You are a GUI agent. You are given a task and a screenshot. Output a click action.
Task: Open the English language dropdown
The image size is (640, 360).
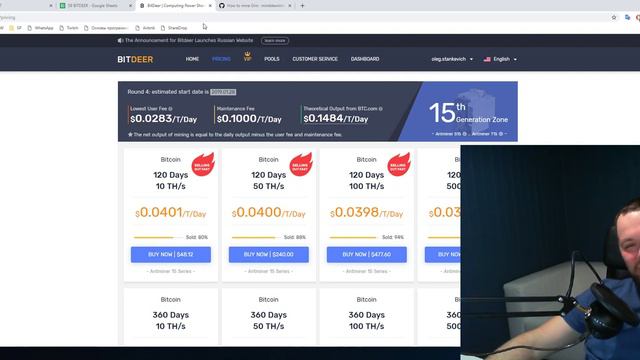[500, 59]
